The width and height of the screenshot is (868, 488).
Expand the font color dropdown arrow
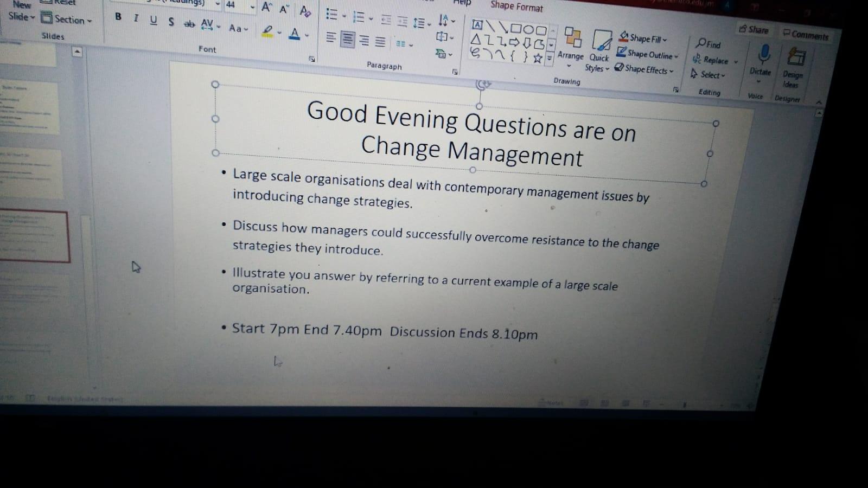click(307, 36)
